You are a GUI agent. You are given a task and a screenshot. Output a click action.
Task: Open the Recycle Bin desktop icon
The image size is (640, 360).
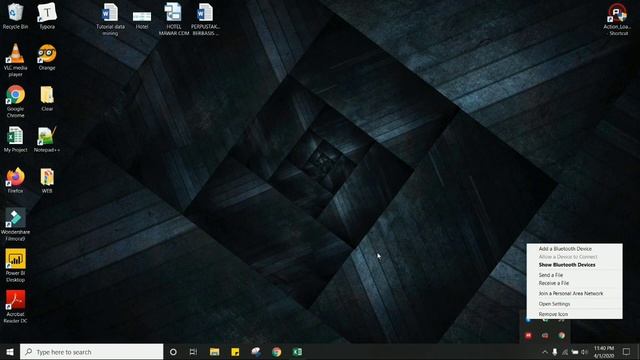15,16
